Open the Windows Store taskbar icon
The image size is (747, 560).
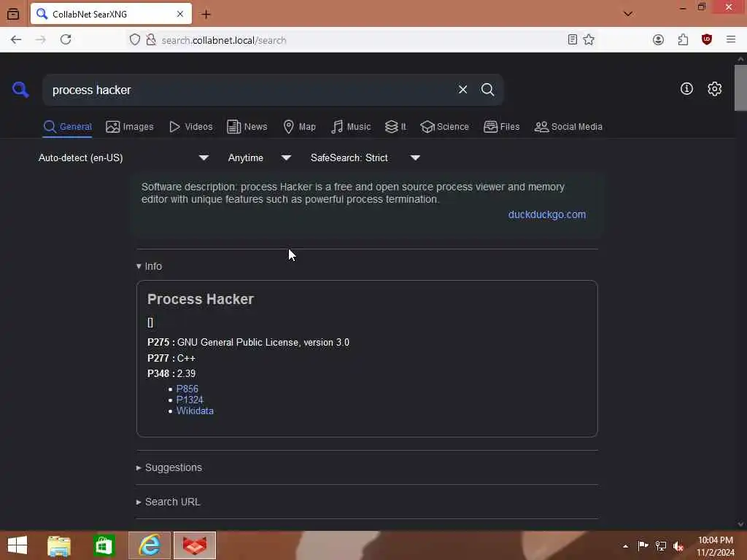104,545
